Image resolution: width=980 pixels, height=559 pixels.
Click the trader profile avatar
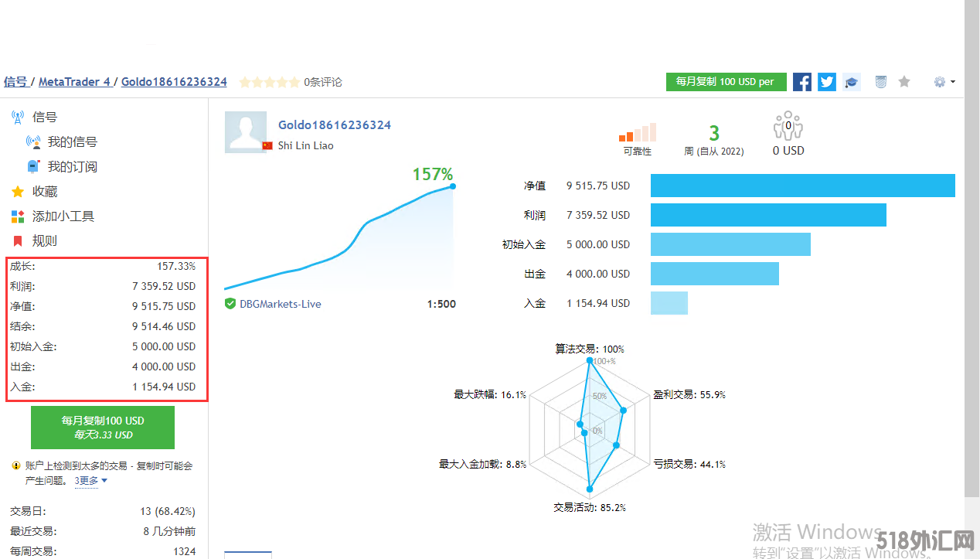pyautogui.click(x=246, y=132)
